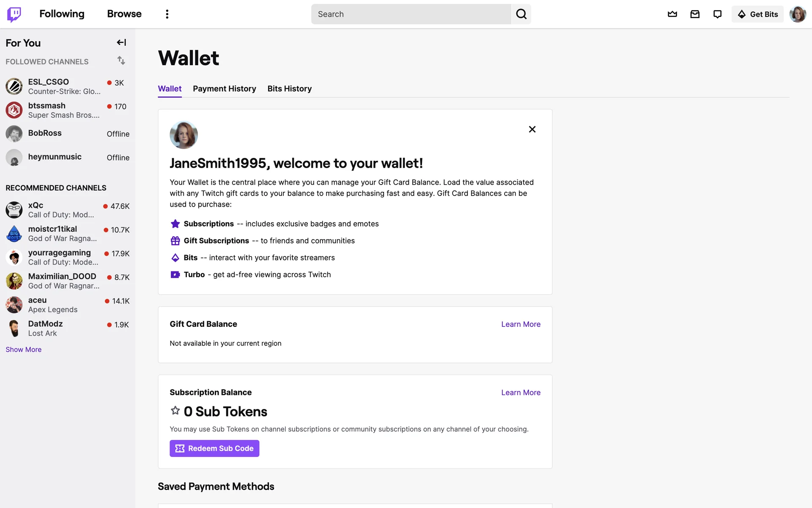Open the whispers chat bubble icon

[x=717, y=14]
